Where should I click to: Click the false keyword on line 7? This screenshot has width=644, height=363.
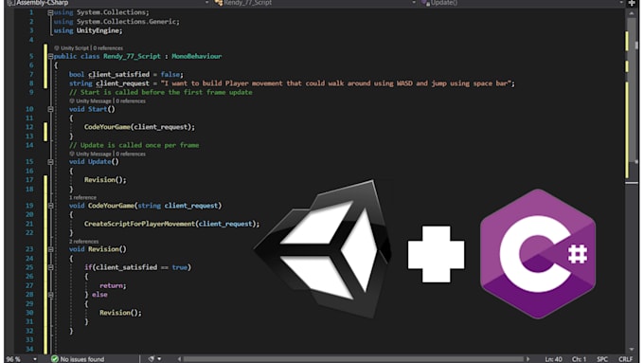click(x=170, y=75)
